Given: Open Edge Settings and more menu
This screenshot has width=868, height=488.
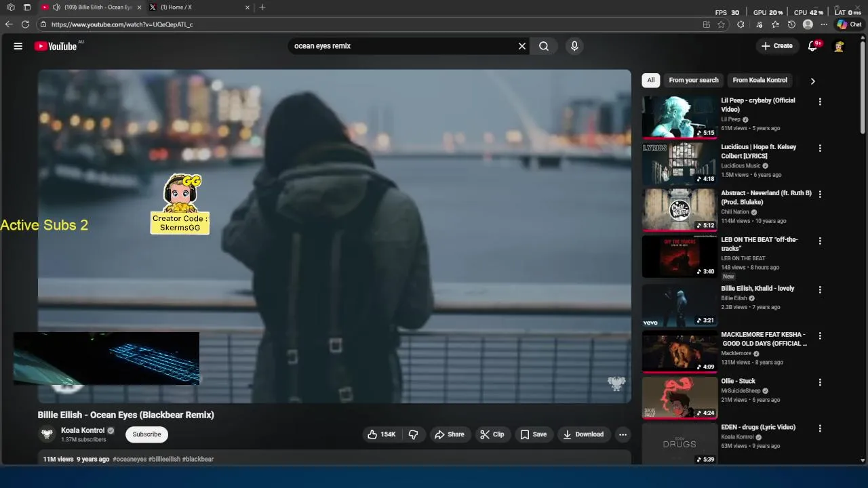Looking at the screenshot, I should coord(824,24).
